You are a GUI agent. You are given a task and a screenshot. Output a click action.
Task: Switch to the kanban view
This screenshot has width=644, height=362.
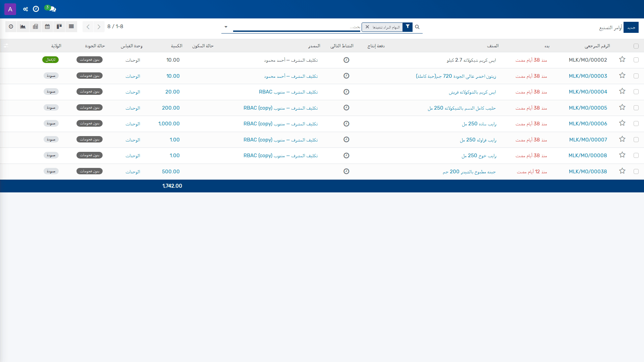click(59, 26)
